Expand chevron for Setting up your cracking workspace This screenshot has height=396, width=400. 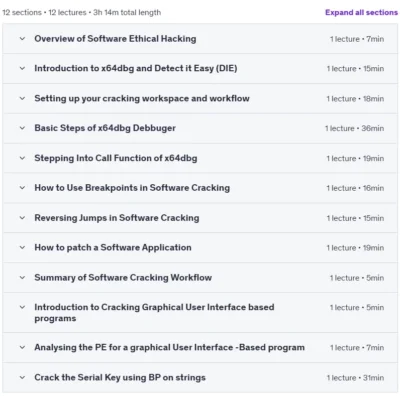tap(22, 98)
